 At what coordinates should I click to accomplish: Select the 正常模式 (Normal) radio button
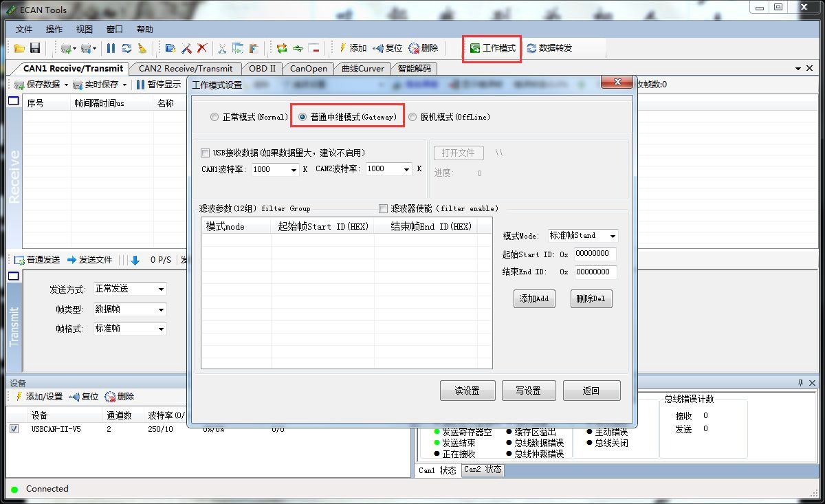point(215,117)
